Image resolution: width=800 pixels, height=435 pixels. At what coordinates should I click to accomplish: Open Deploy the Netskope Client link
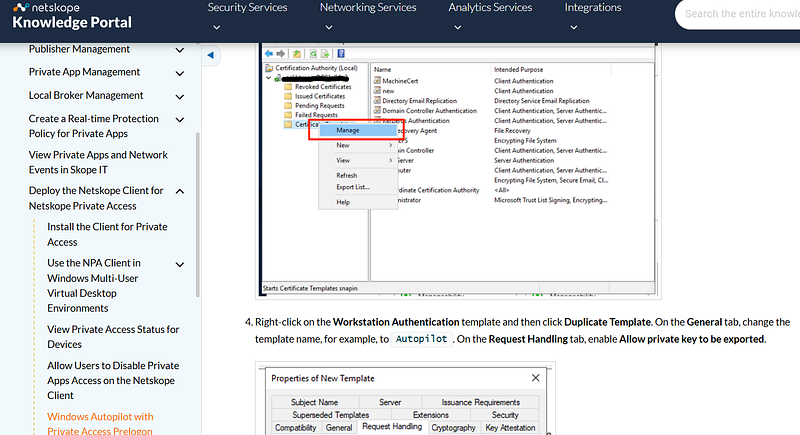[96, 198]
